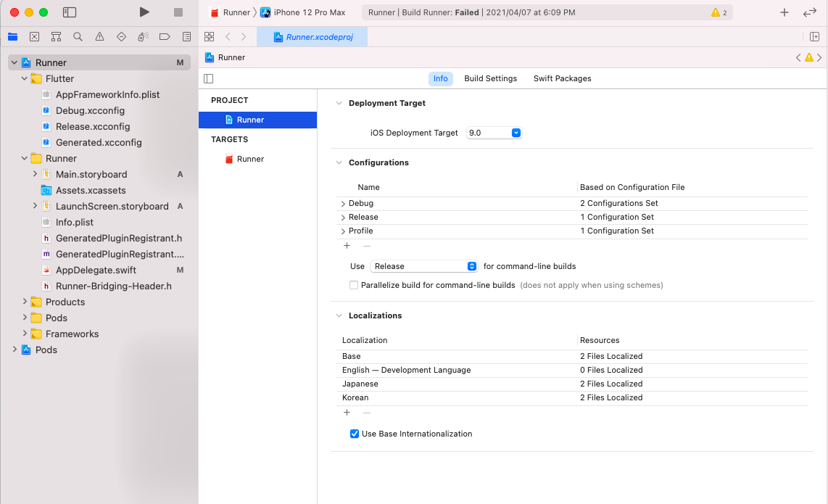Collapse the Flutter folder
The width and height of the screenshot is (828, 504).
(x=25, y=78)
